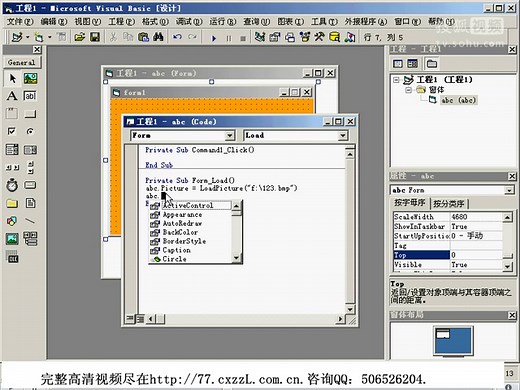Click the General toolbox tab
This screenshot has height=390, width=520.
point(22,62)
